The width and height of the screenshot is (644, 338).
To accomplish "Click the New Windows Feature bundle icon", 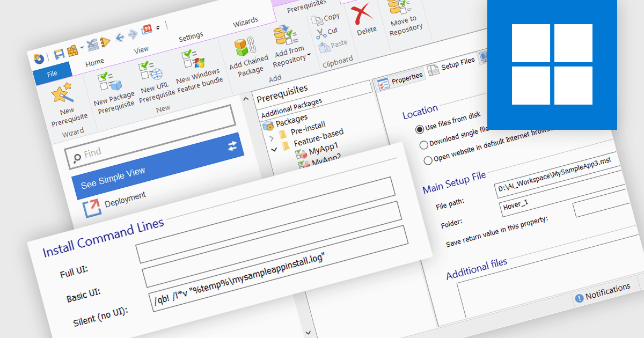I will tap(193, 59).
